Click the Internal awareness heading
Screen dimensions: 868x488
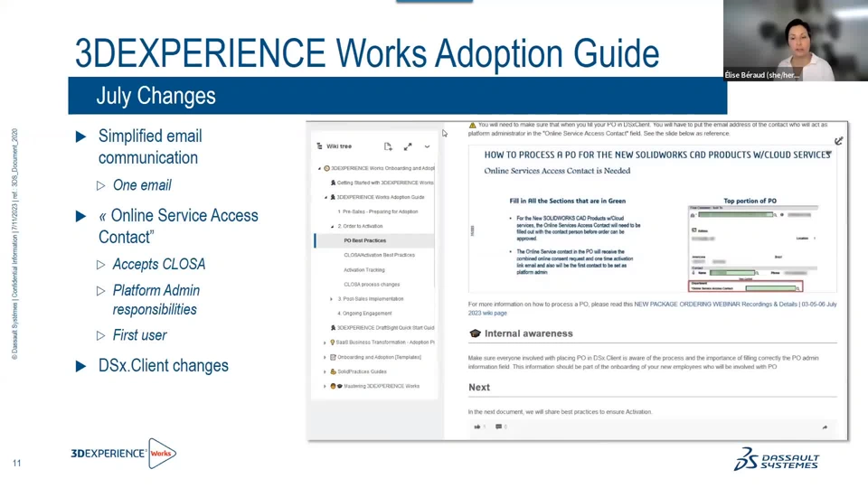529,333
